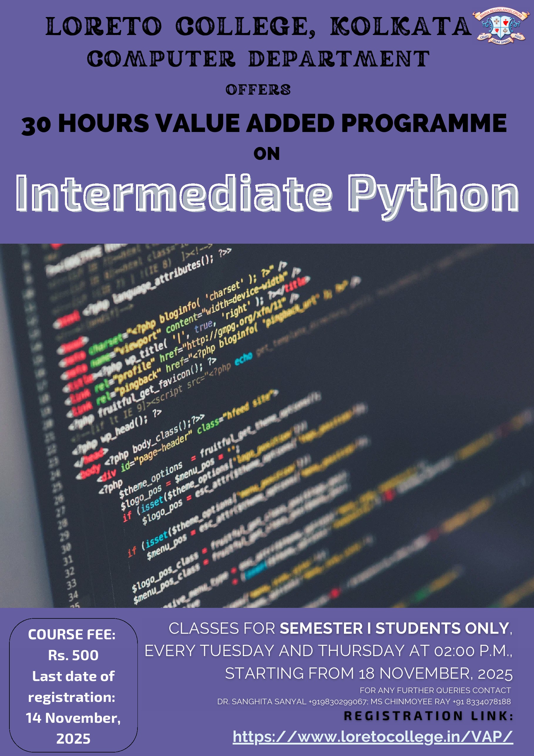Click the word "OFFERS" below the heading
Viewport: 534px width, 756px height.
coord(258,90)
